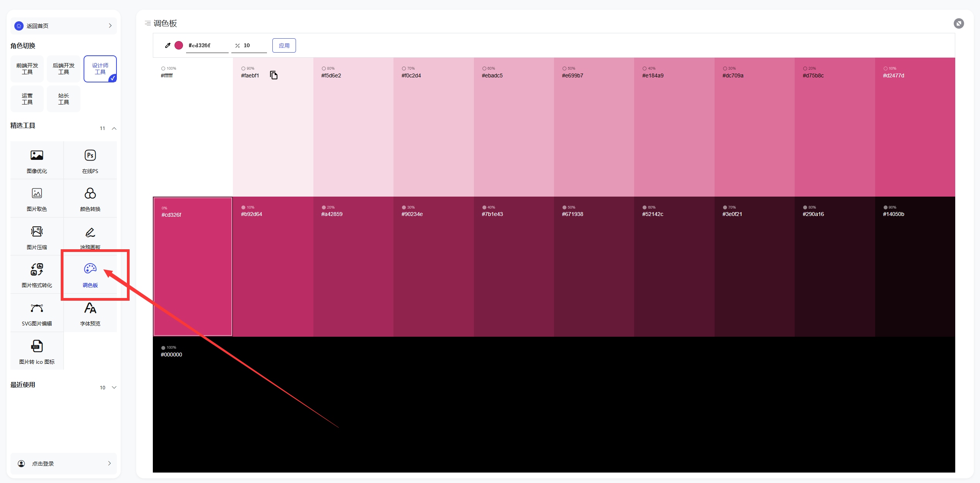
Task: Select the 50% tint radio #e699b7
Action: [564, 69]
